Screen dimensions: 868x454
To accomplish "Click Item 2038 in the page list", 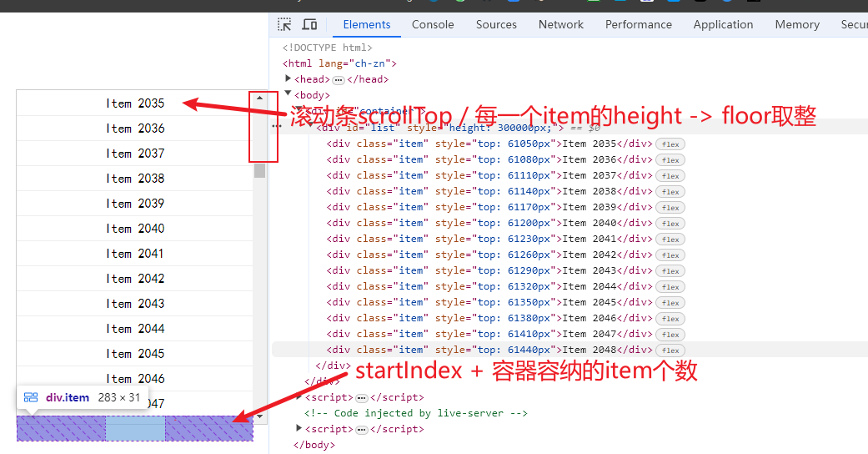I will [135, 178].
